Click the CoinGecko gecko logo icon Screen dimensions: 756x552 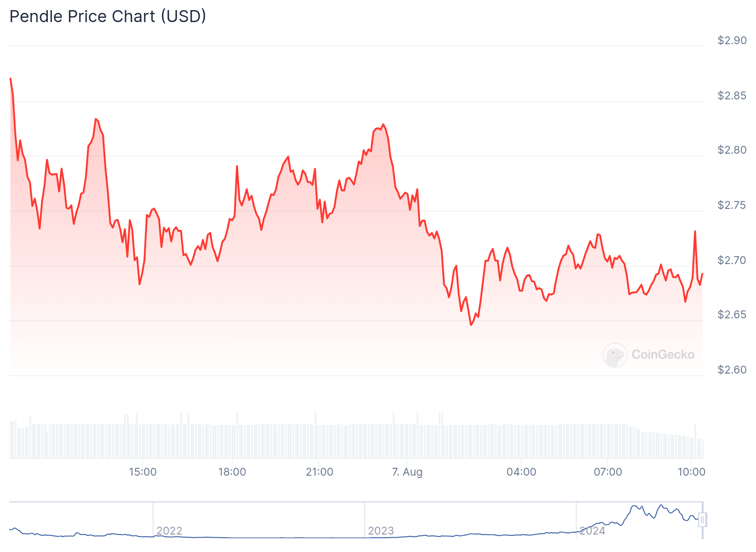tap(614, 355)
